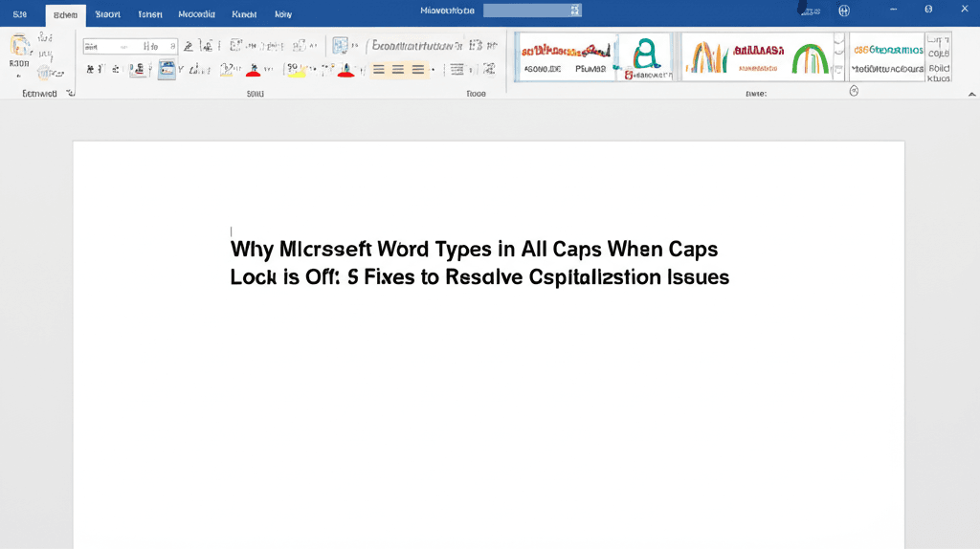This screenshot has height=549, width=980.
Task: Toggle align left paragraph button
Action: (x=379, y=69)
